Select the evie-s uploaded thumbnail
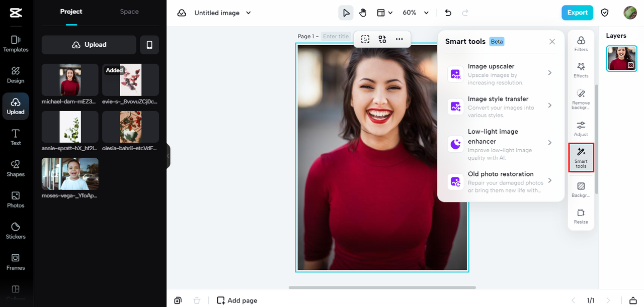The width and height of the screenshot is (644, 307). tap(130, 80)
